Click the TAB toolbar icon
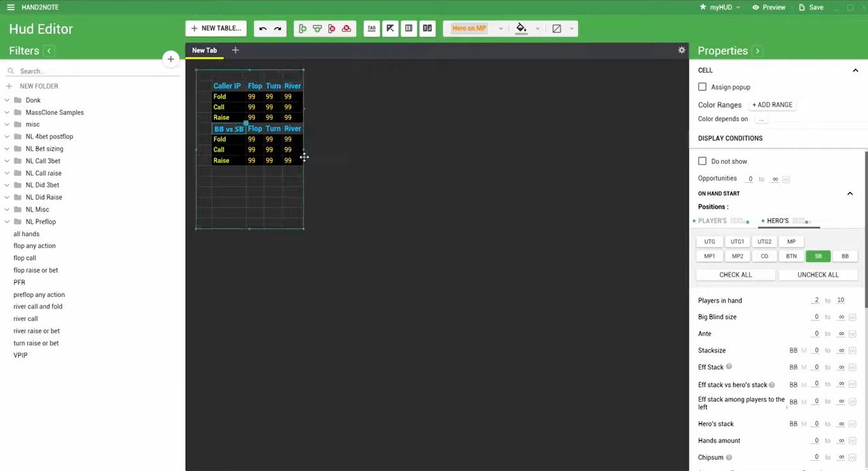The height and width of the screenshot is (471, 868). click(x=372, y=29)
